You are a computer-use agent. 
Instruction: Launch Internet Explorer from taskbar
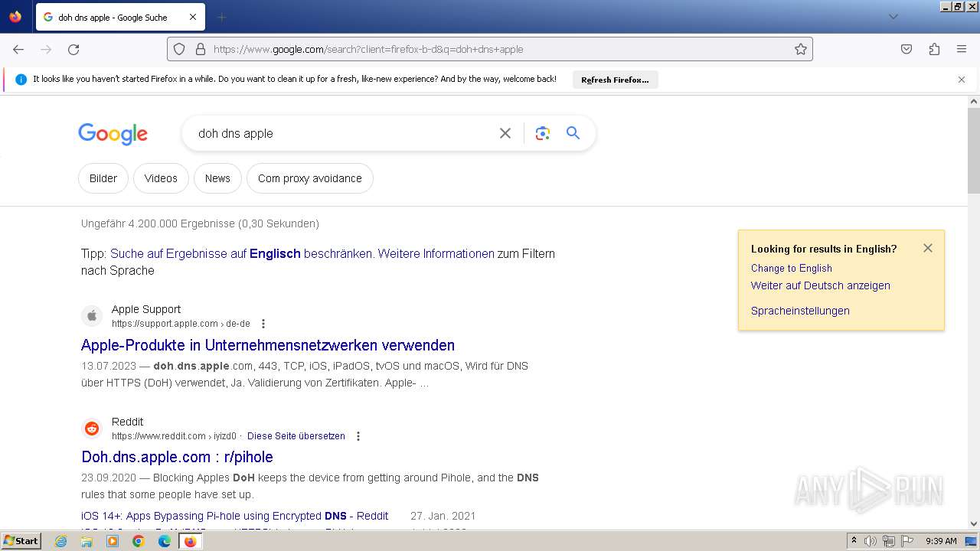coord(61,541)
